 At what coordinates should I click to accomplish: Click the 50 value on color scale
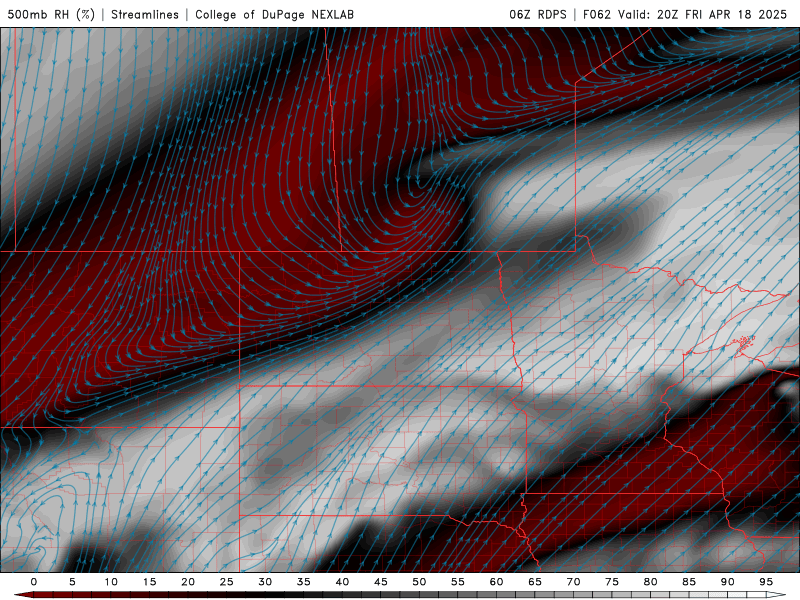point(419,582)
